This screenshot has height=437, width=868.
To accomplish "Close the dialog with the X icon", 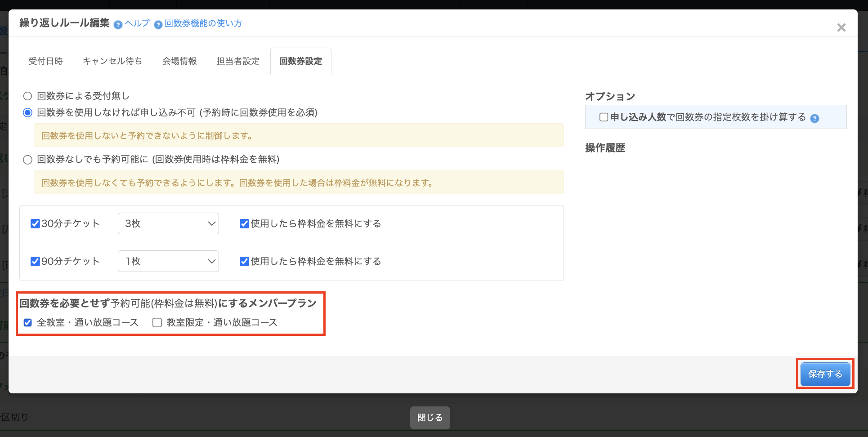I will tap(841, 28).
